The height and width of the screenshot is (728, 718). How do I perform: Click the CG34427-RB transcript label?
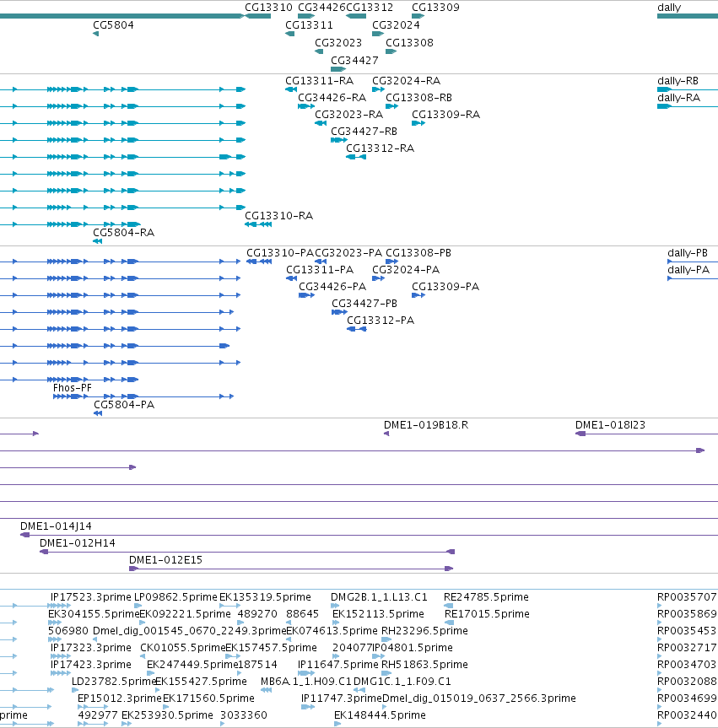[x=364, y=132]
